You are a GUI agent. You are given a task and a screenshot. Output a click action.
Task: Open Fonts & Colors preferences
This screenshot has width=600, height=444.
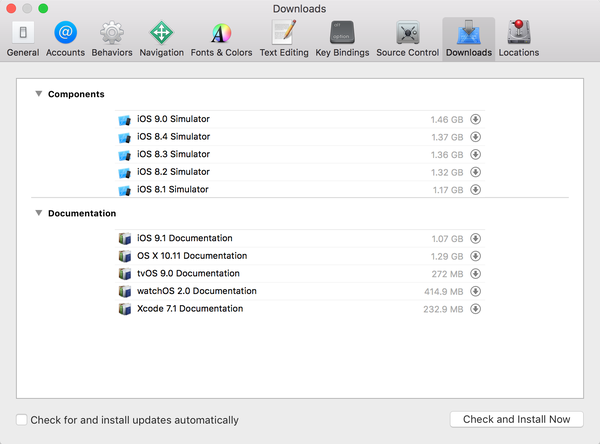(221, 39)
